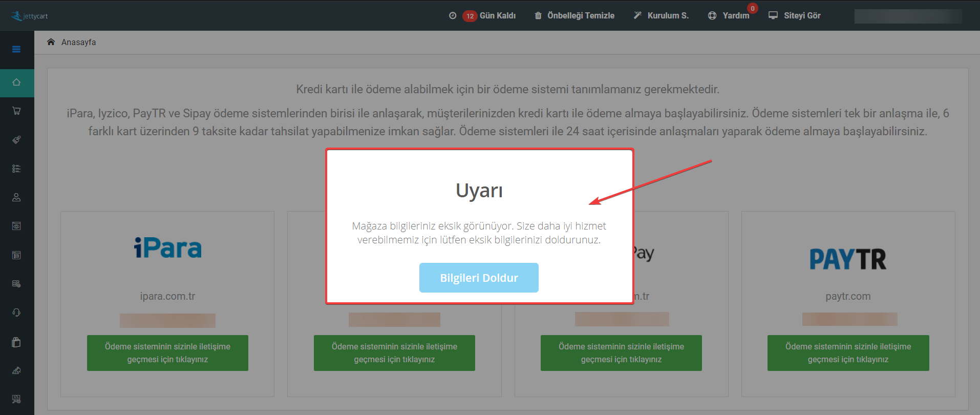980x415 pixels.
Task: Click contact button in second payment card
Action: click(x=394, y=353)
